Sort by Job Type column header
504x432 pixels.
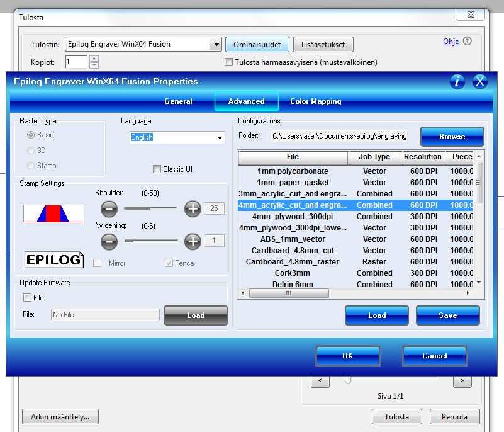click(x=374, y=157)
